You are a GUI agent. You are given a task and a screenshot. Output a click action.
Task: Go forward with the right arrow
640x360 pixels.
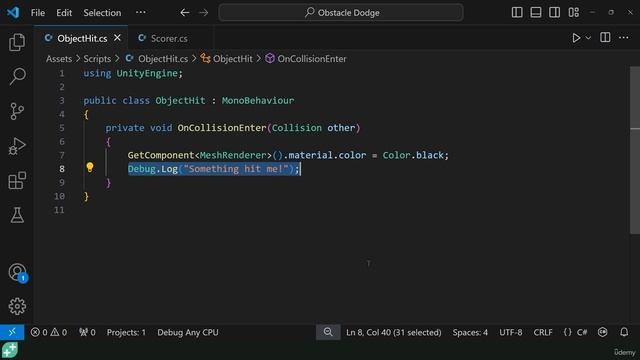coord(203,13)
